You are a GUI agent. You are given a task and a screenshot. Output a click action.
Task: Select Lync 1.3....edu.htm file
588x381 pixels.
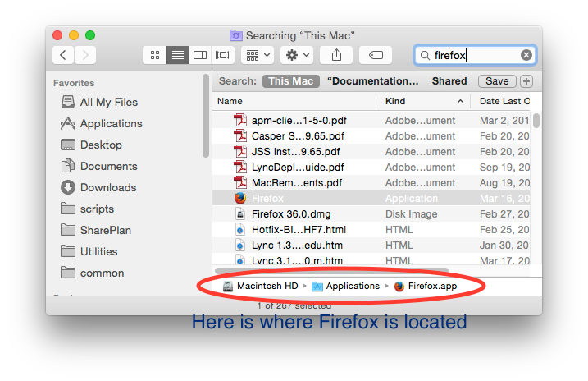[371, 246]
